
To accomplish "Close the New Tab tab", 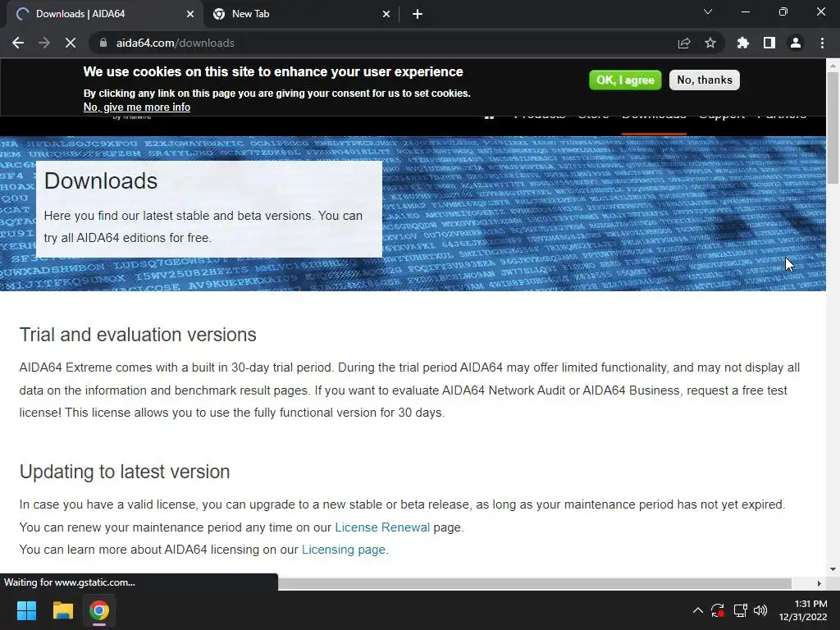I will click(x=386, y=14).
